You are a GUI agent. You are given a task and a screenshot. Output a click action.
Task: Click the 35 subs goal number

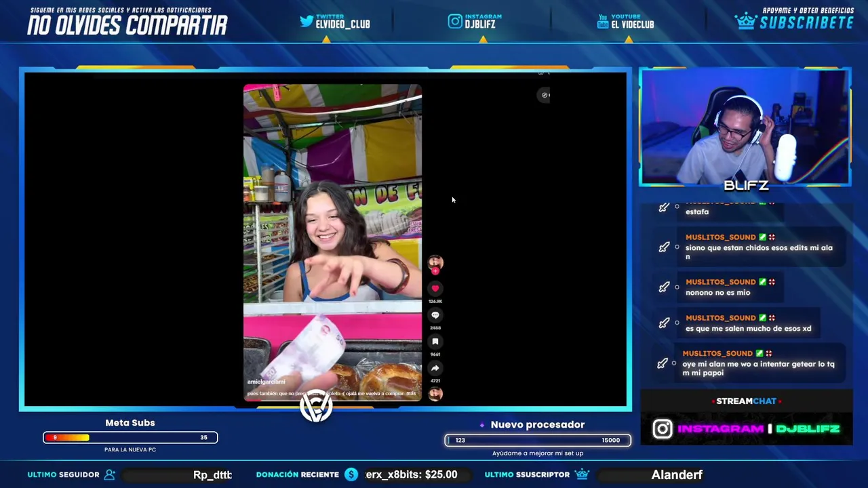(203, 438)
